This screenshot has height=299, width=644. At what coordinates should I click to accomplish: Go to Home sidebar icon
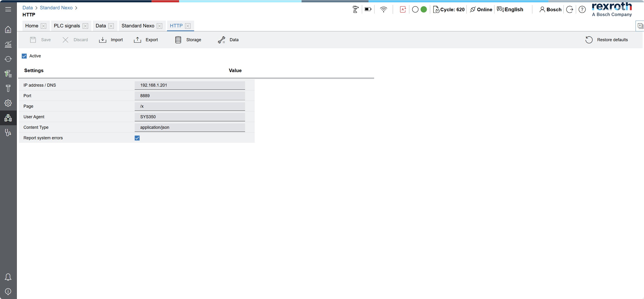point(8,30)
